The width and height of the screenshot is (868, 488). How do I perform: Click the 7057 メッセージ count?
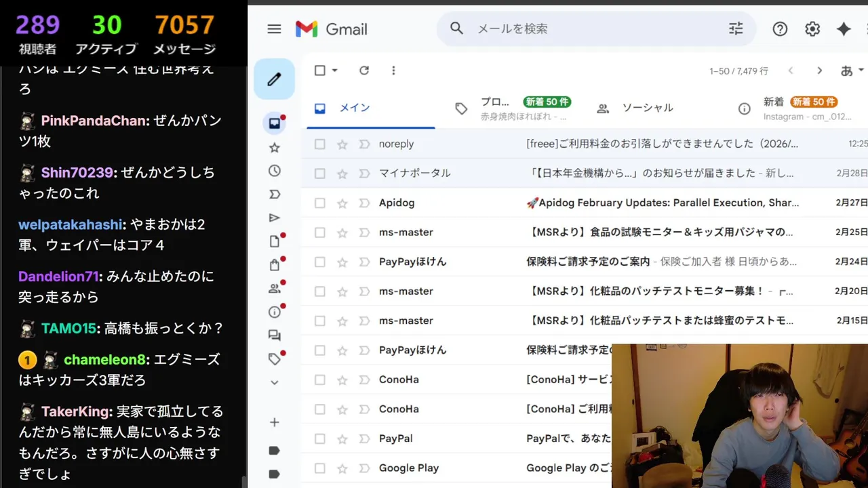point(184,34)
